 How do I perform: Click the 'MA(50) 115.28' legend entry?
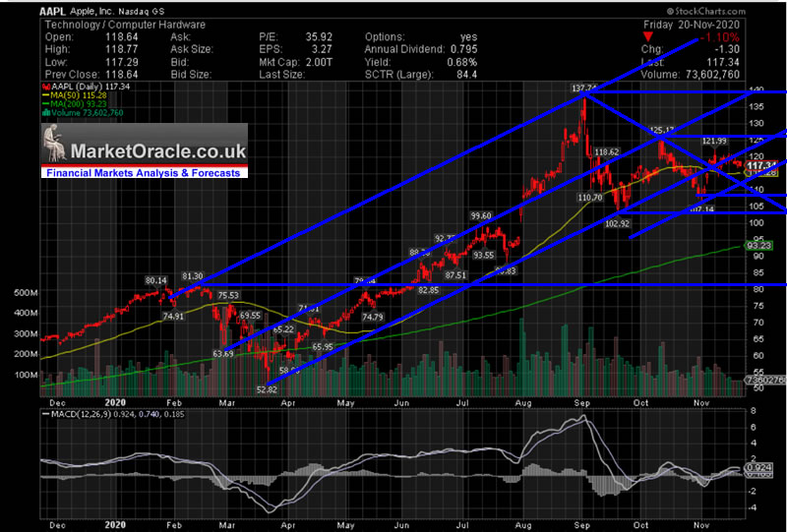76,95
